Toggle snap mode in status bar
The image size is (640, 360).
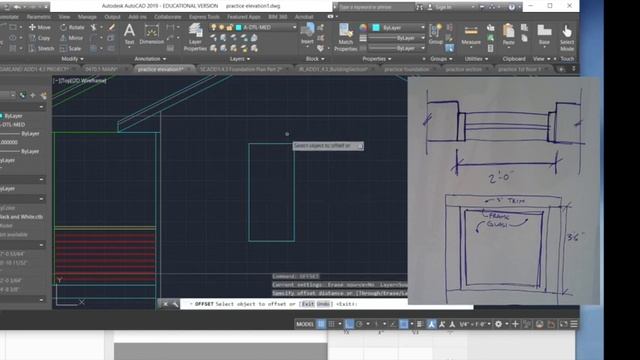click(331, 324)
